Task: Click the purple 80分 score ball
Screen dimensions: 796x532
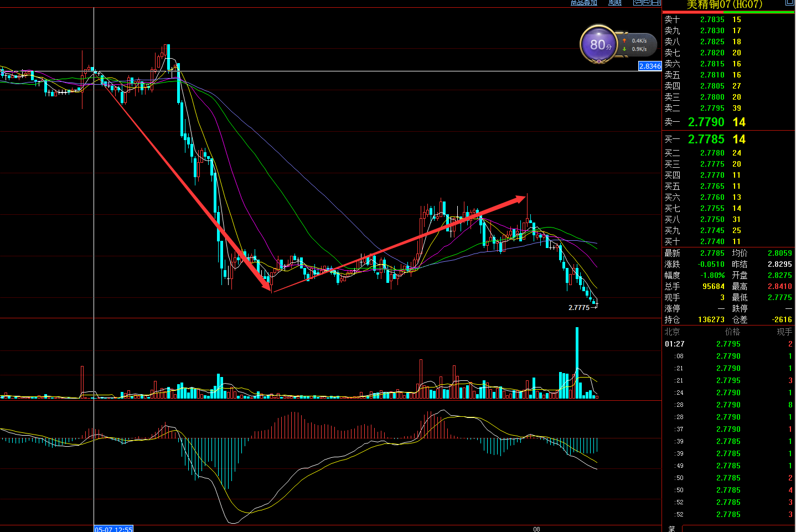Action: (x=598, y=44)
